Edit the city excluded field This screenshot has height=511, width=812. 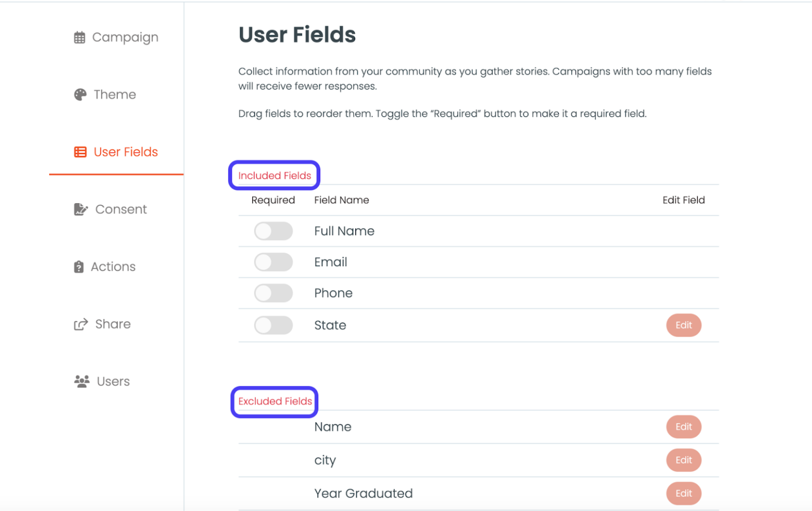[684, 460]
